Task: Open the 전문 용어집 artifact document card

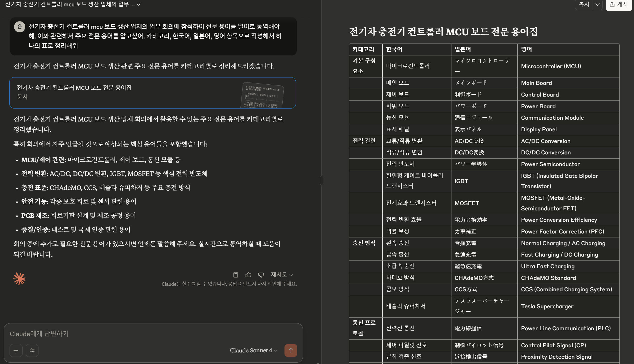Action: coord(152,93)
